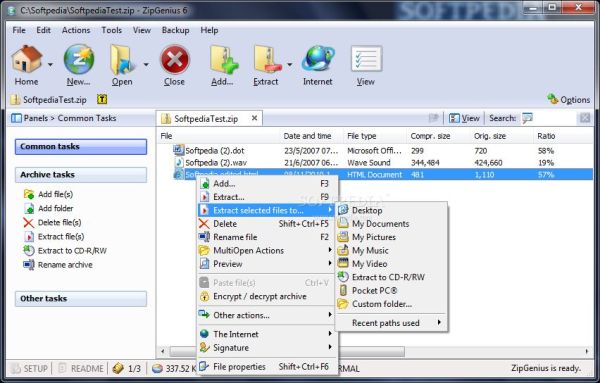Select File properties in context menu
The image size is (600, 383).
tap(266, 367)
